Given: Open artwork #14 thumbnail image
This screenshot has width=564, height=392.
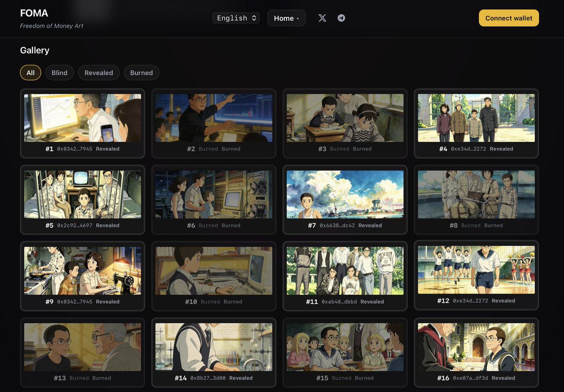Looking at the screenshot, I should click(x=214, y=347).
